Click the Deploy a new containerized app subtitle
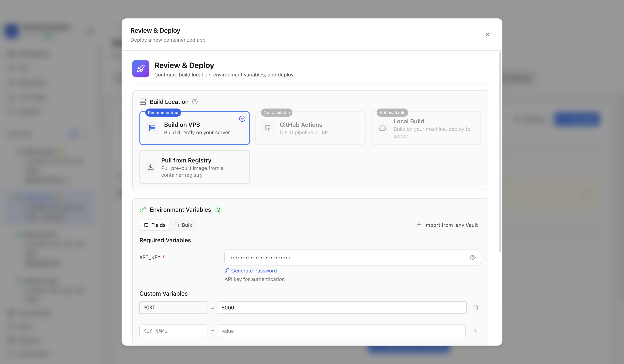This screenshot has height=364, width=624. [x=168, y=40]
